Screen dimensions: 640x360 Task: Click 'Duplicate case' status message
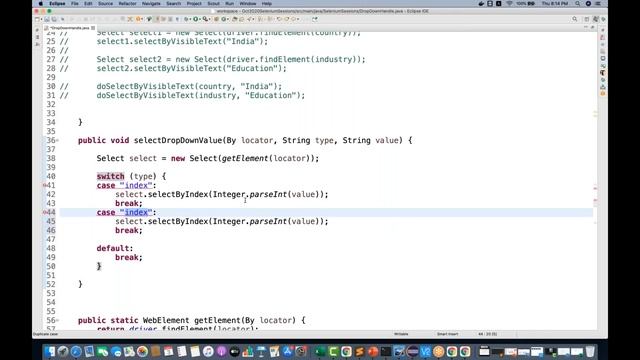pyautogui.click(x=45, y=334)
